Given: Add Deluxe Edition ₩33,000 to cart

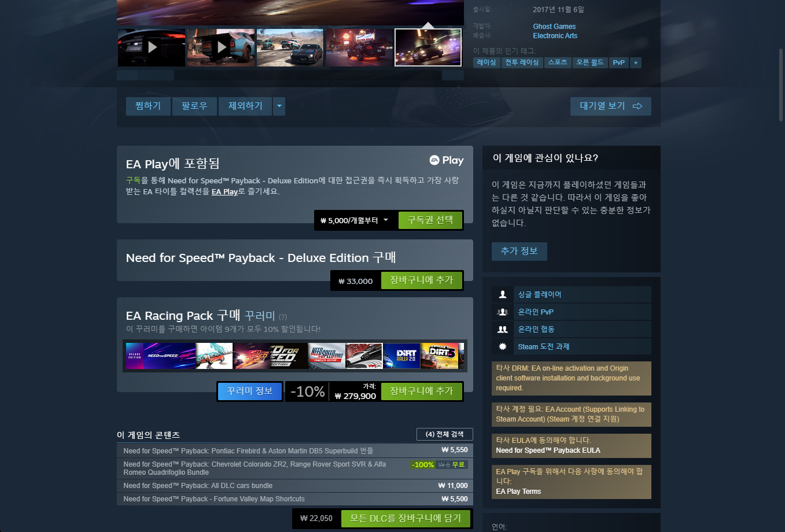Looking at the screenshot, I should (421, 280).
